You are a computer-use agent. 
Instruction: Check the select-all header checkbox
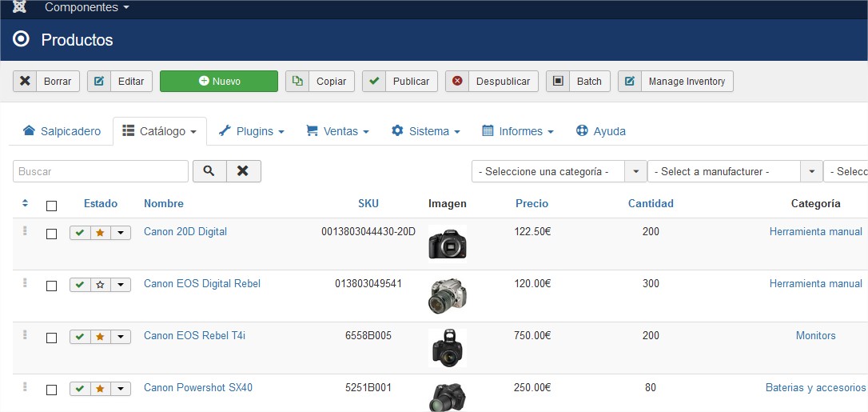click(x=51, y=206)
